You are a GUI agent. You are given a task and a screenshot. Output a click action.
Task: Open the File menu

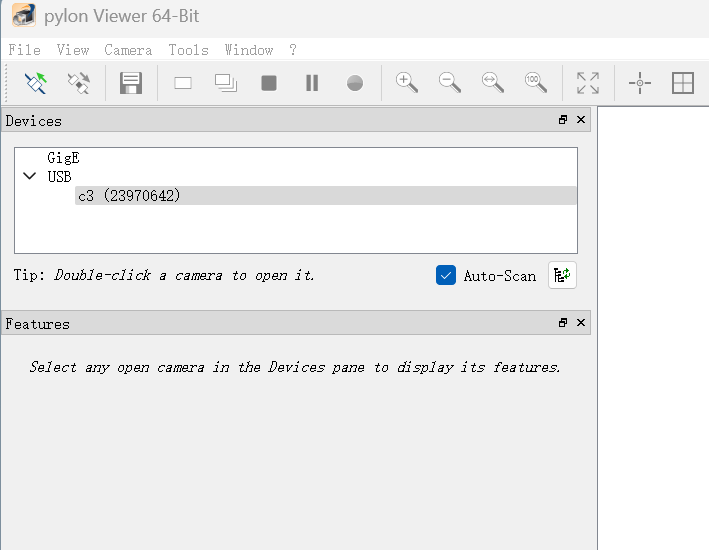(x=24, y=50)
